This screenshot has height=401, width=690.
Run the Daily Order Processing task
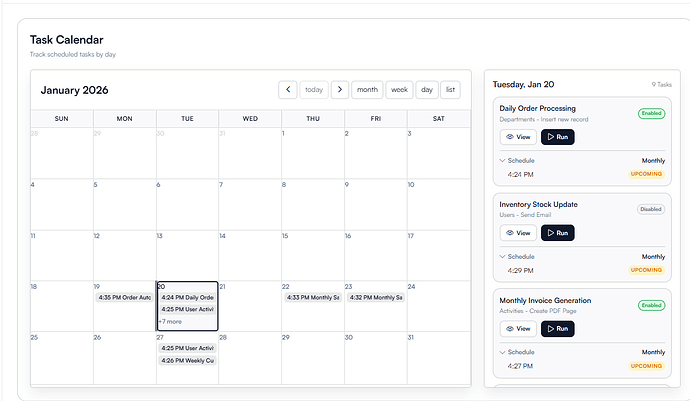click(x=557, y=137)
